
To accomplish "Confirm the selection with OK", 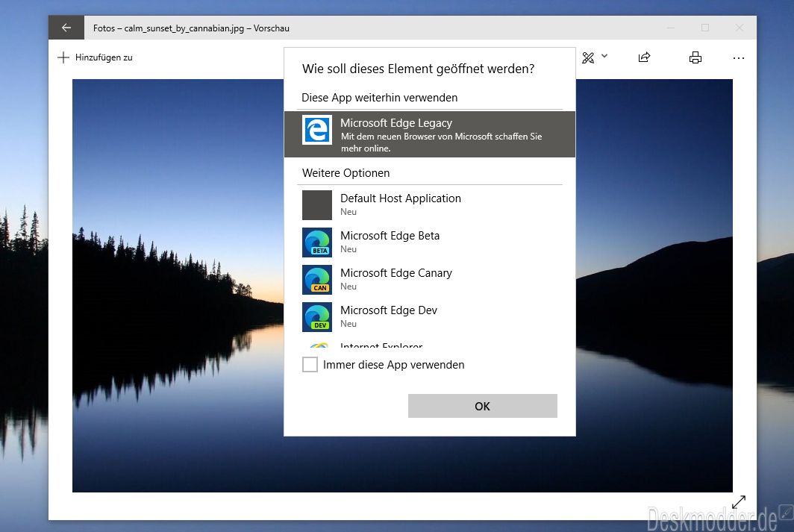I will point(483,406).
